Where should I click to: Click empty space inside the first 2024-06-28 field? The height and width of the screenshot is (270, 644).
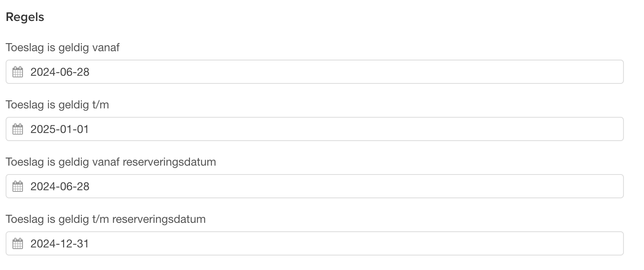[x=354, y=72]
